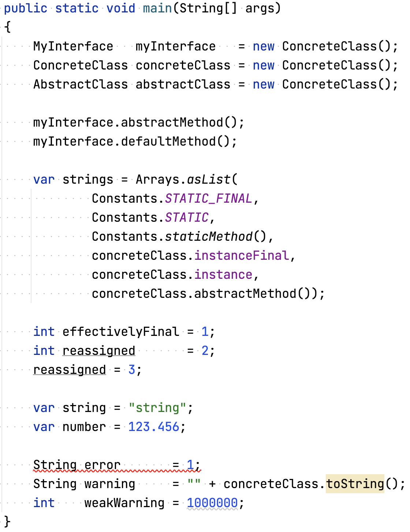The width and height of the screenshot is (410, 532).
Task: Click the underlined reassigned variable declaration
Action: [x=98, y=351]
